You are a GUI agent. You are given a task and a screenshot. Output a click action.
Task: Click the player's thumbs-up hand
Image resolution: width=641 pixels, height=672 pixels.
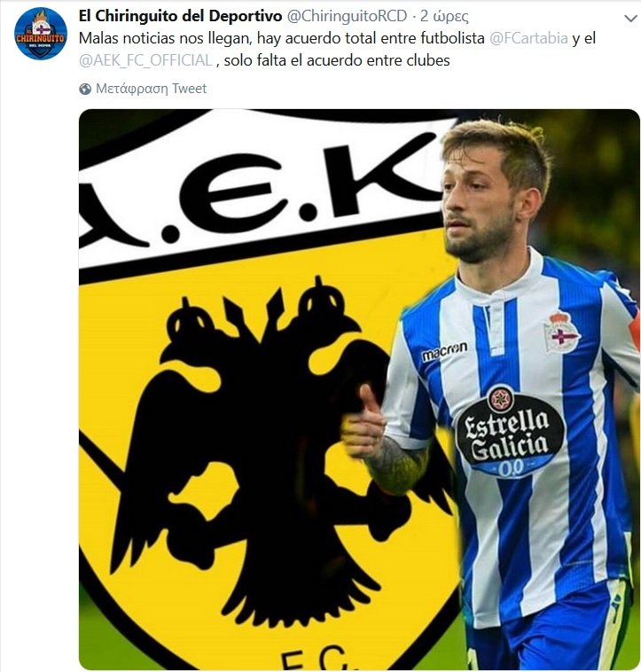pyautogui.click(x=364, y=422)
